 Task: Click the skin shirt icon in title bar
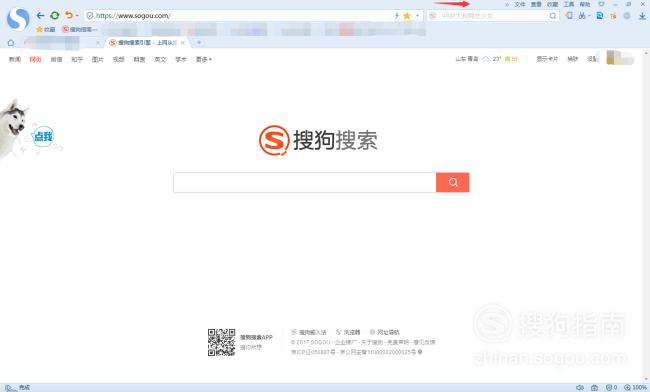tap(601, 4)
